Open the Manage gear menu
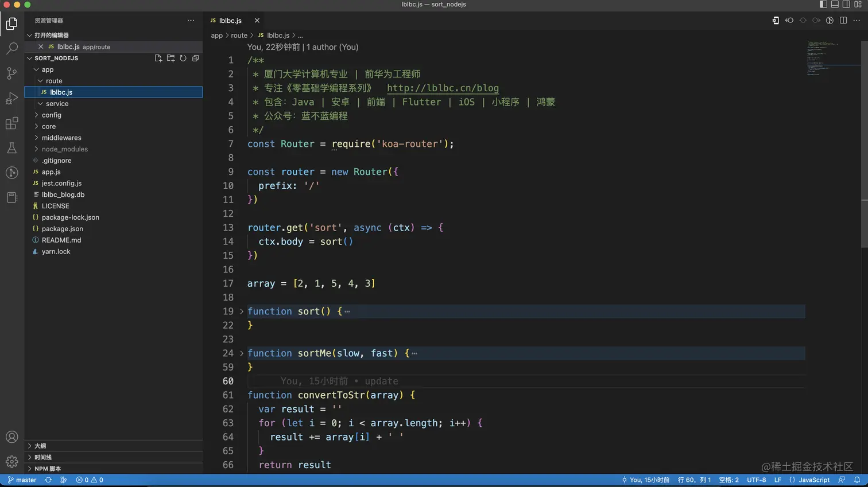 [x=11, y=462]
